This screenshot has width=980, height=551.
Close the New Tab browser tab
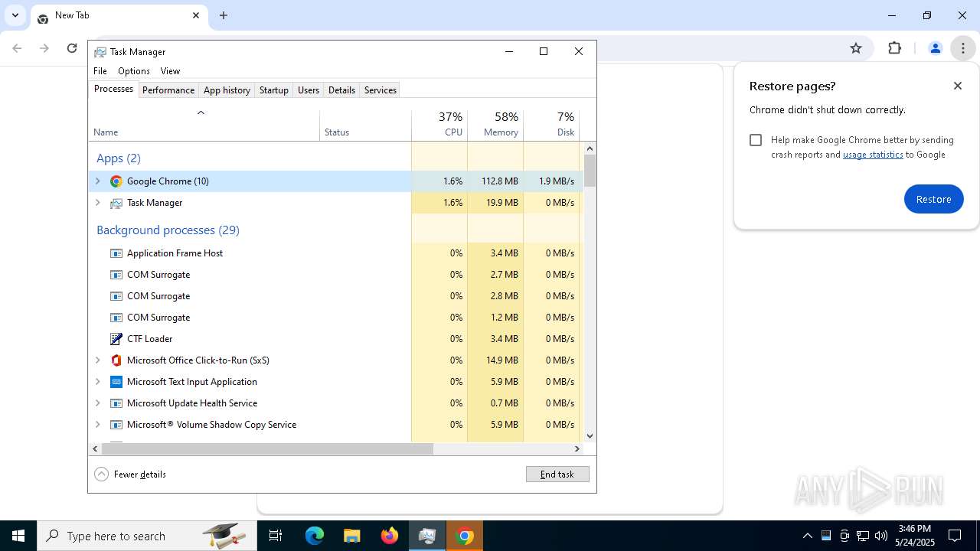point(196,15)
